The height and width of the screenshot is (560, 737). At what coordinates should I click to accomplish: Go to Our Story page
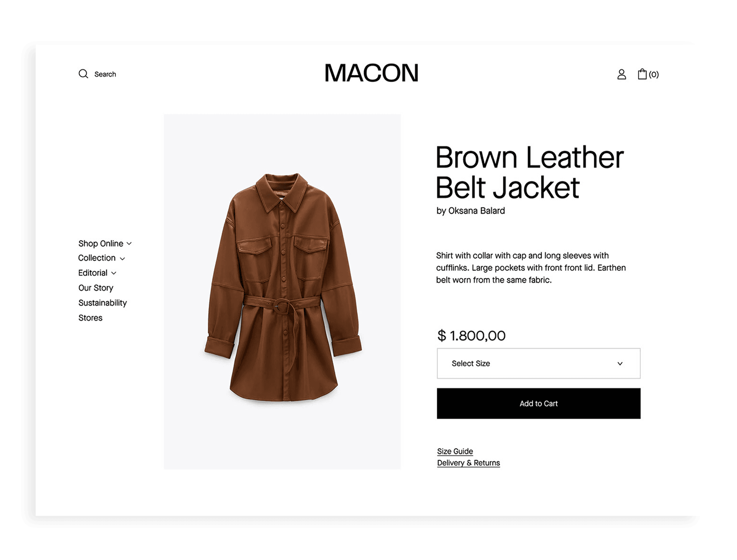pos(96,288)
